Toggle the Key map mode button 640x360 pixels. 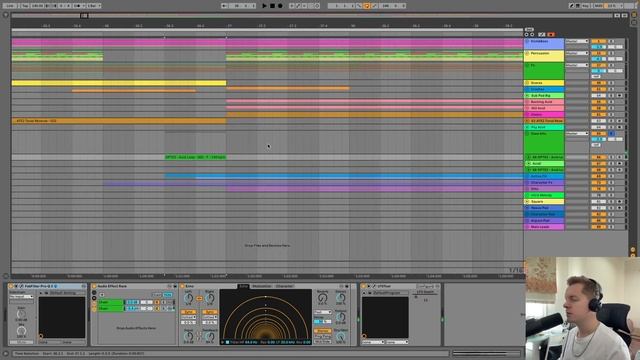pos(585,6)
